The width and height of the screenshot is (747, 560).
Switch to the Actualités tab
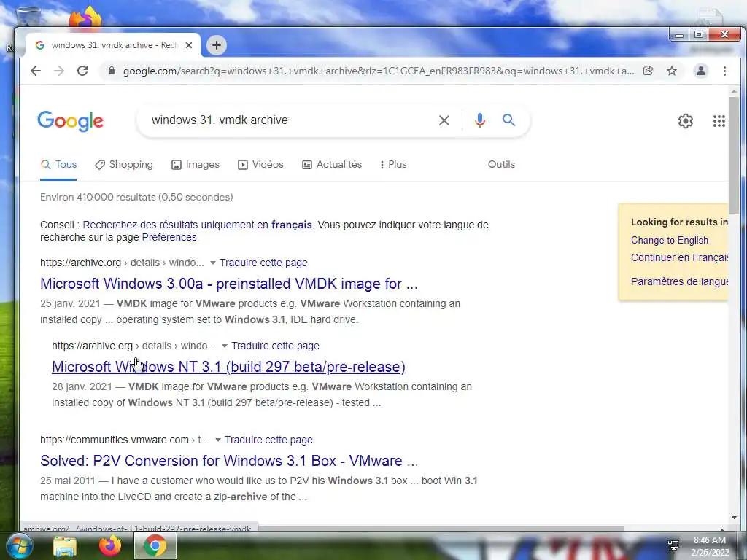point(332,164)
